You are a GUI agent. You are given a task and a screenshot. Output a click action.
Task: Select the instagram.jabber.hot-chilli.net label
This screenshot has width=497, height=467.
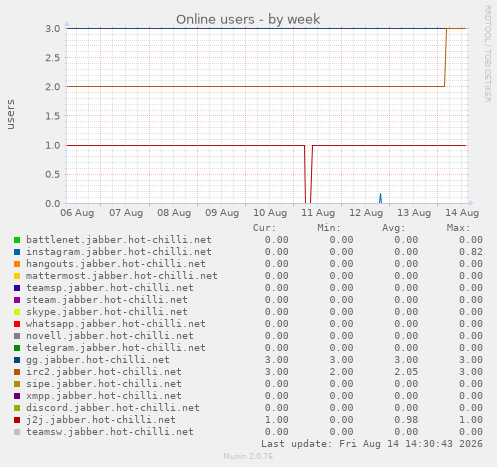(119, 252)
